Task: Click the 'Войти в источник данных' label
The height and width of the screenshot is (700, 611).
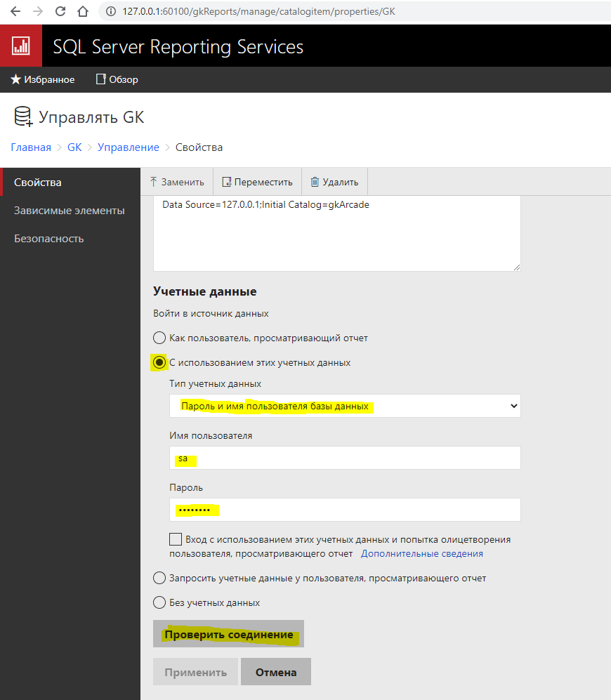Action: 211,313
